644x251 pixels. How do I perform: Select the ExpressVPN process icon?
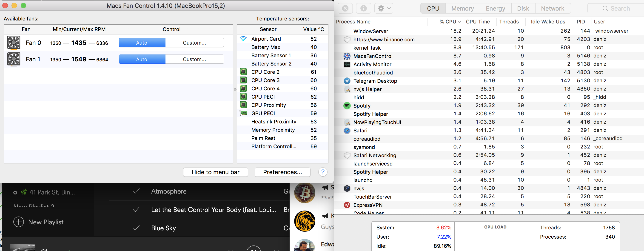pos(347,205)
